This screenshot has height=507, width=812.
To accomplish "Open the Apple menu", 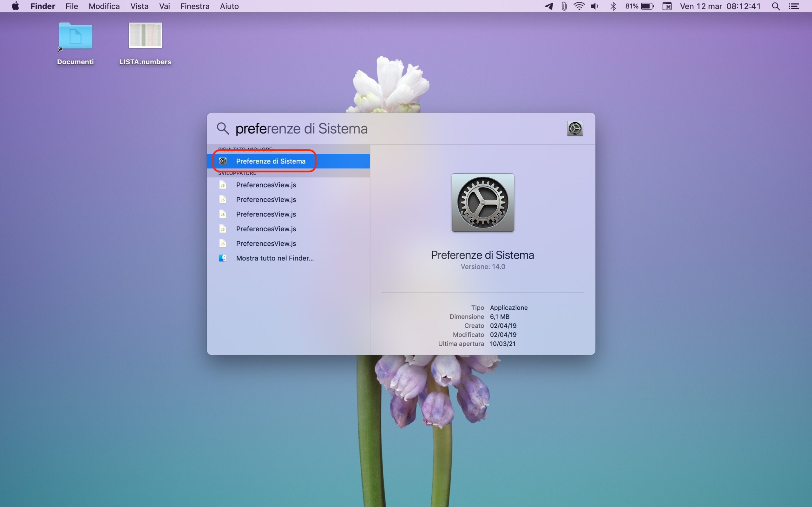I will (16, 6).
